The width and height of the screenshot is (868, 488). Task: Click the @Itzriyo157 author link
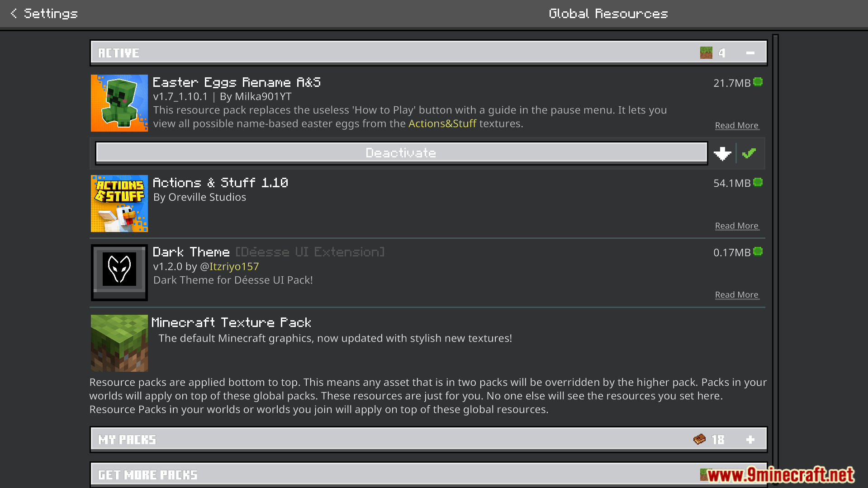(x=229, y=267)
